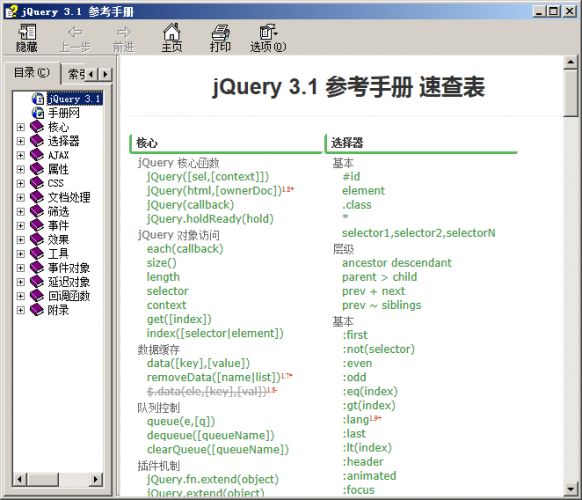Expand the 事件 tree node
Screen dimensions: 582x500
(20, 226)
